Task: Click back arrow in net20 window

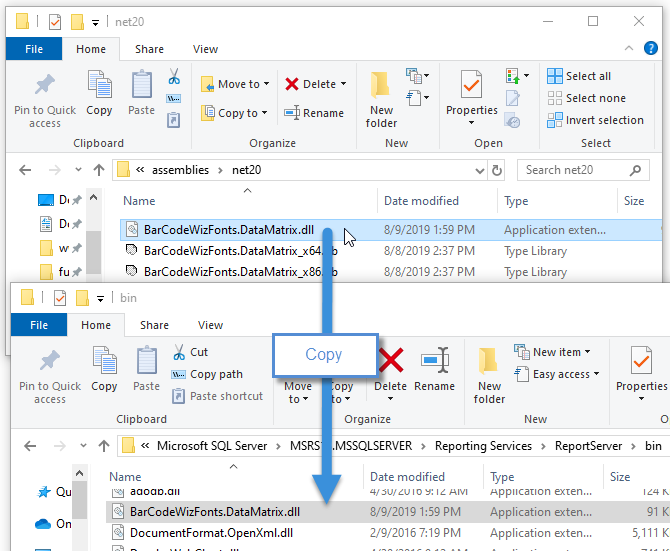Action: (25, 170)
